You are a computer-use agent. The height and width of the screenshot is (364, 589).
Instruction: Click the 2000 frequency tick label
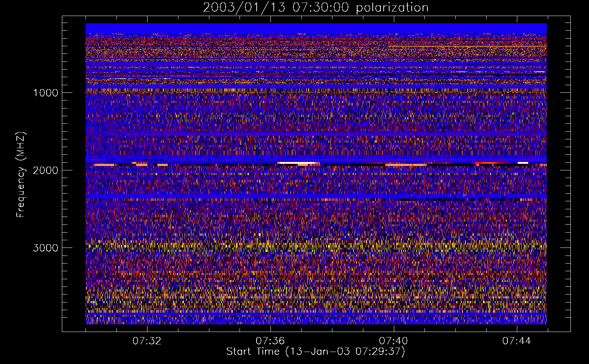pos(46,170)
